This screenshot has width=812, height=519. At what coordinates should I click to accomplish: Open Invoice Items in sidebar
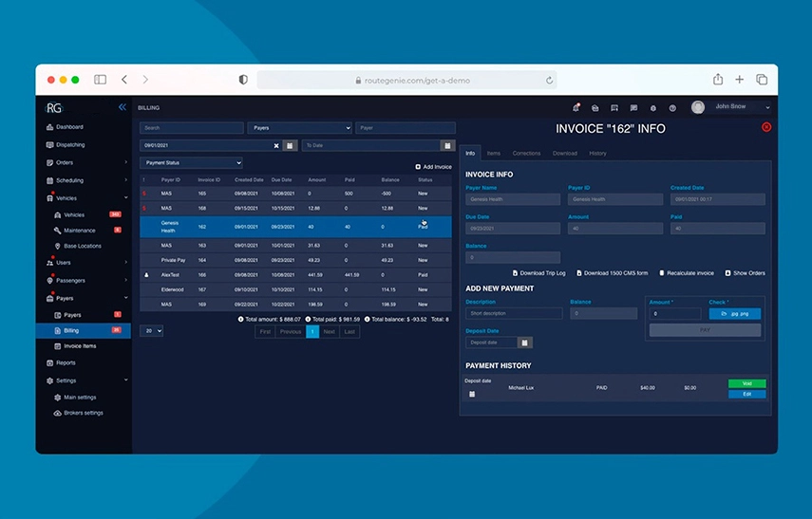pyautogui.click(x=75, y=346)
